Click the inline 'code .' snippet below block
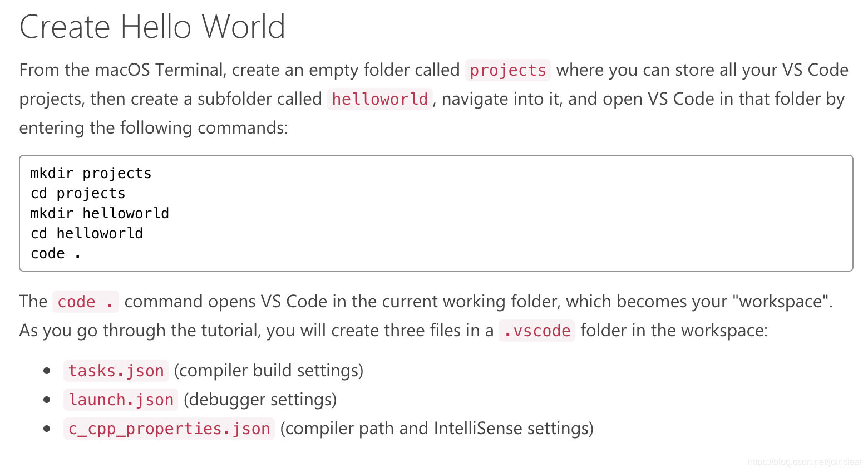 [x=86, y=302]
